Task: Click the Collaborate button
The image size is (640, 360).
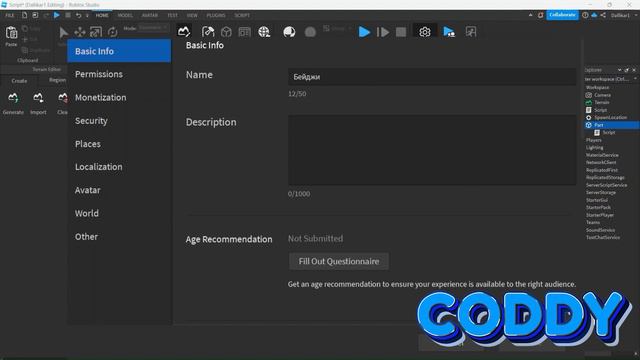Action: pos(562,15)
